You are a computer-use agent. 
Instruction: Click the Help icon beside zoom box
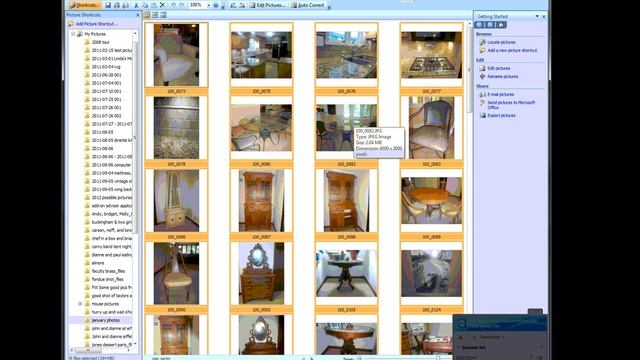[x=216, y=5]
